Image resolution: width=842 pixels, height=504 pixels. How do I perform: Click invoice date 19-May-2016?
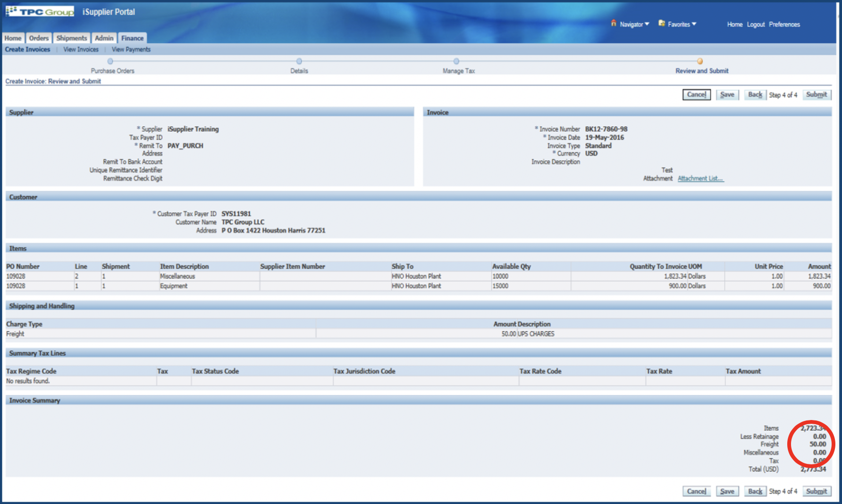click(605, 138)
